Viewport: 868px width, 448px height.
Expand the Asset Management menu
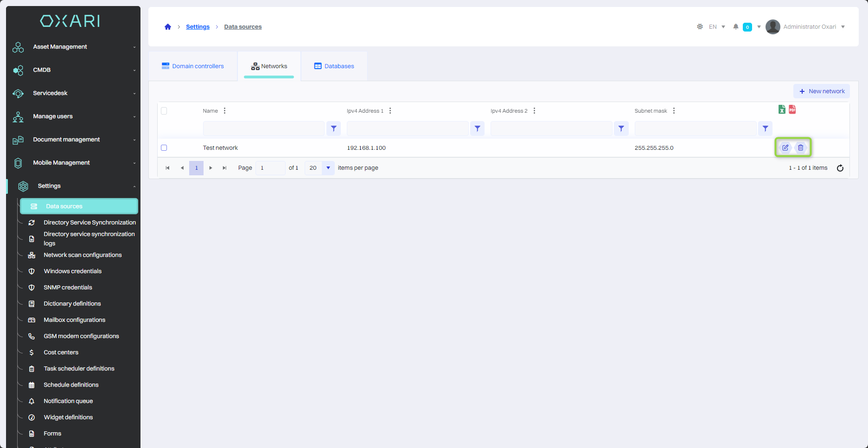[x=74, y=47]
